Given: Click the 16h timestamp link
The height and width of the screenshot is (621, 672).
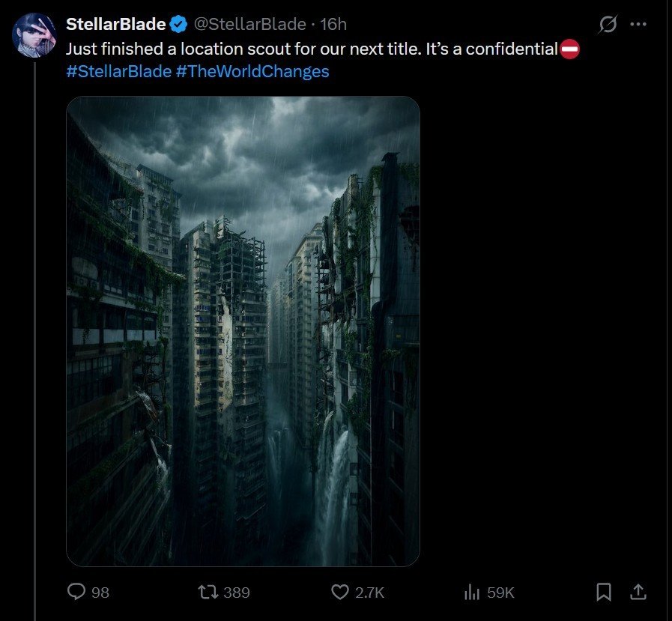Looking at the screenshot, I should (x=333, y=24).
